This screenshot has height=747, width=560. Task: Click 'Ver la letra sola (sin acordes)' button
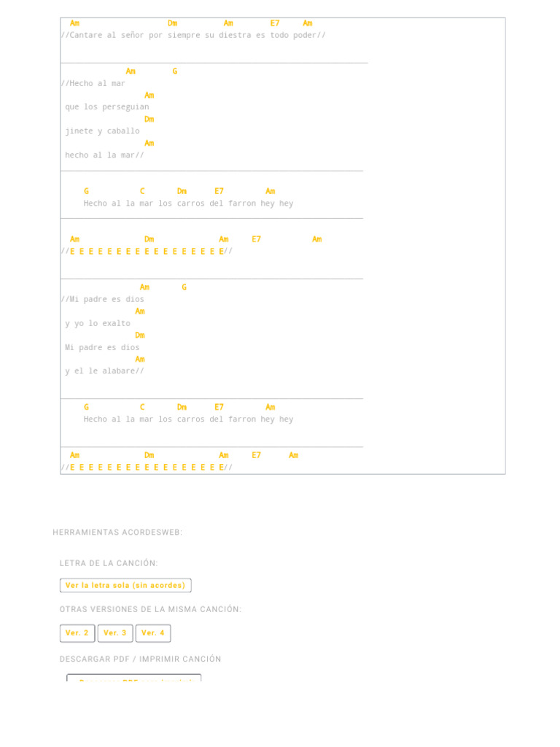point(125,585)
